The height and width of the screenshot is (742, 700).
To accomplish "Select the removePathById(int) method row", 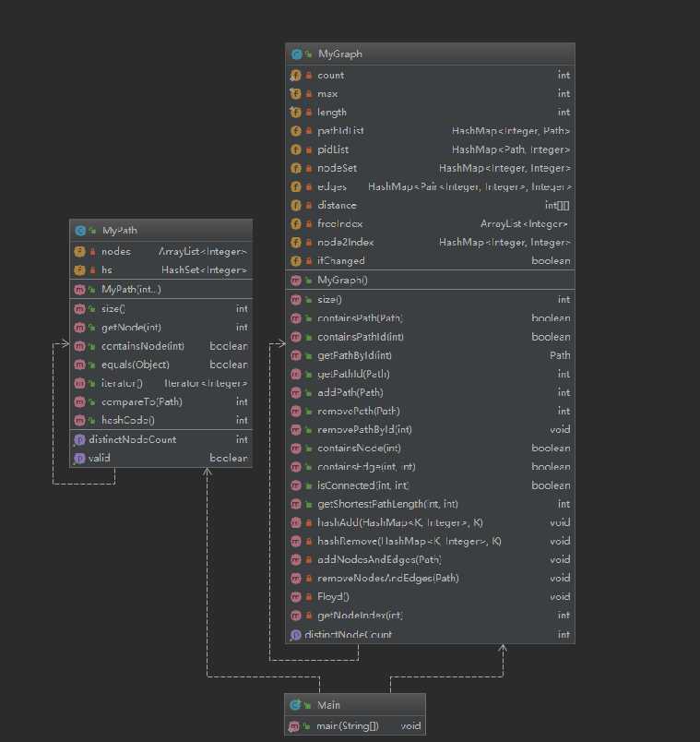I will tap(431, 430).
